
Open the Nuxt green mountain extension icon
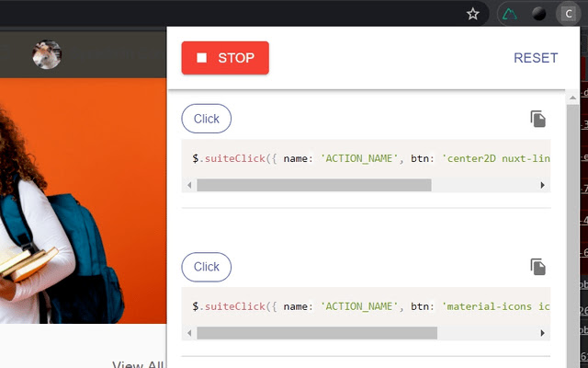pyautogui.click(x=510, y=15)
